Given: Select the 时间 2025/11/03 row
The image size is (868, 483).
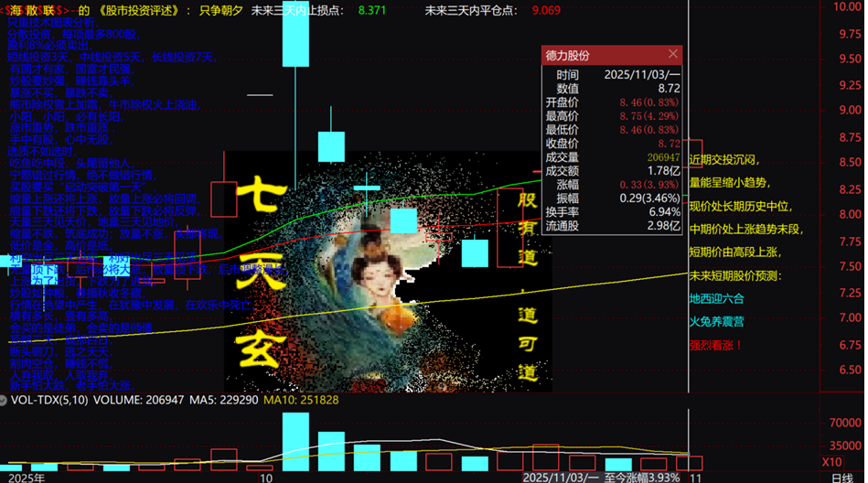Looking at the screenshot, I should point(612,75).
